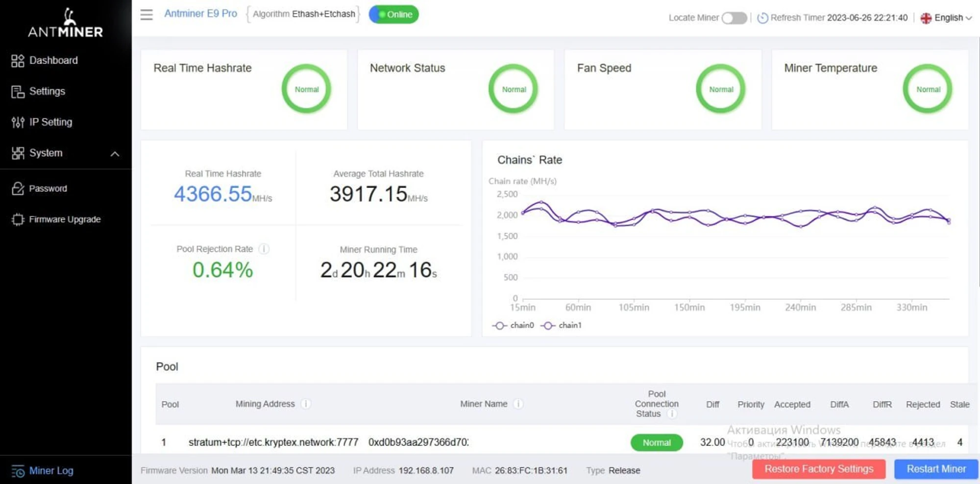Collapse the System menu chevron
Viewport: 980px width, 484px height.
click(115, 154)
